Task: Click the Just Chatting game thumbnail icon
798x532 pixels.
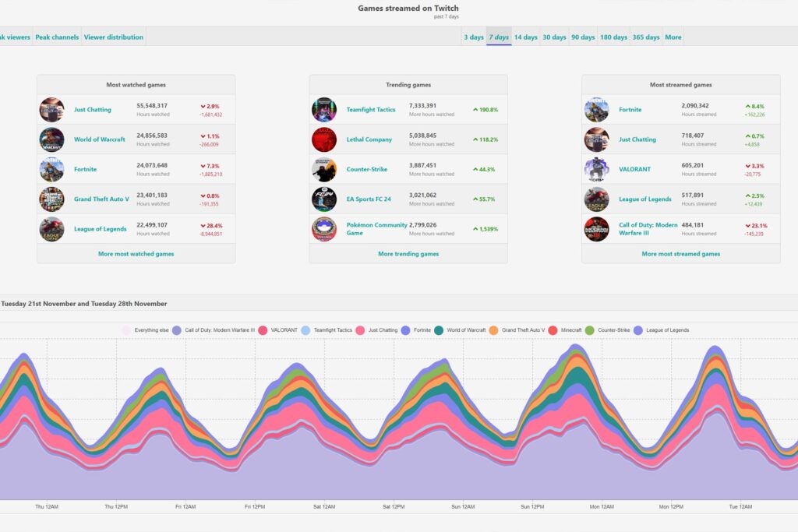Action: 51,110
